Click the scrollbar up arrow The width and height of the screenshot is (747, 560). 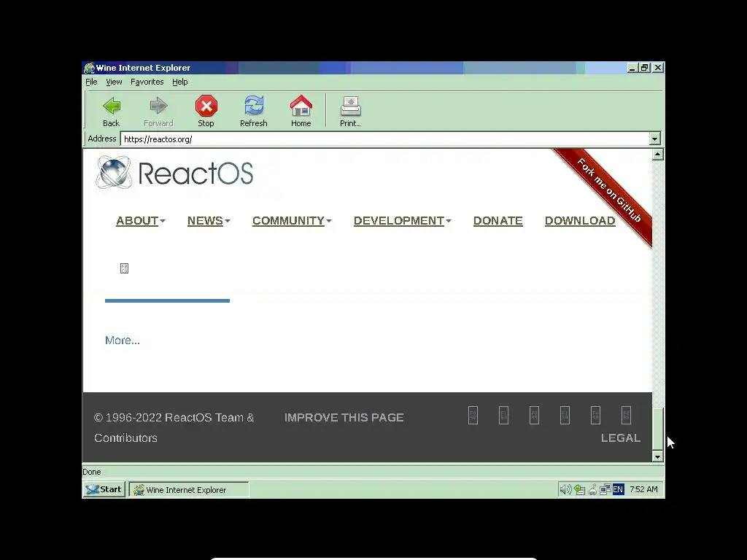coord(657,155)
